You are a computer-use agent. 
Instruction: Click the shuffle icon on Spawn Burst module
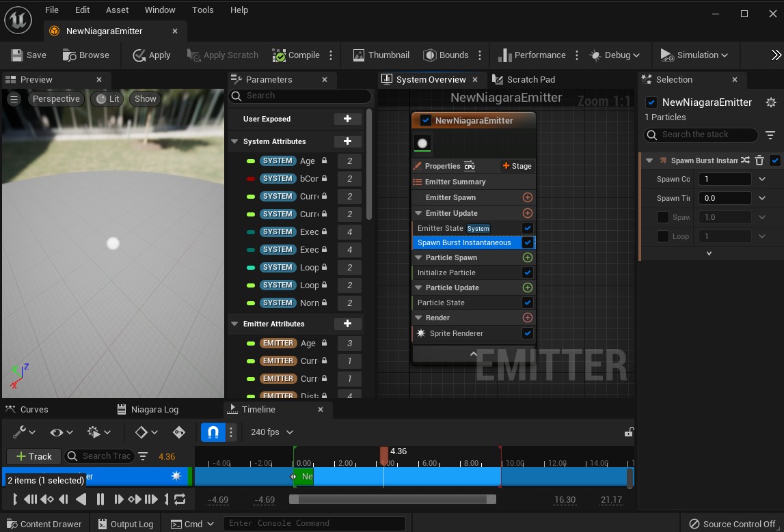click(745, 160)
